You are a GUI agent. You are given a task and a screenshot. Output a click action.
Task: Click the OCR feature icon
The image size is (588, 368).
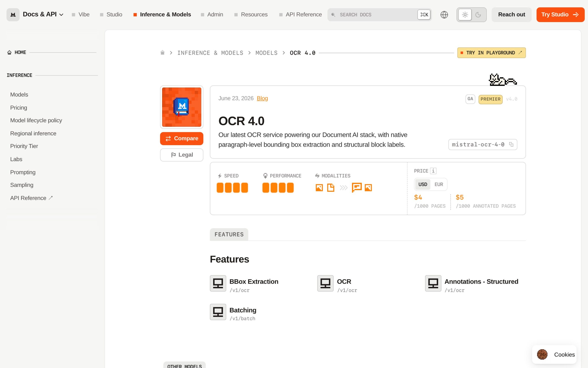tap(325, 283)
